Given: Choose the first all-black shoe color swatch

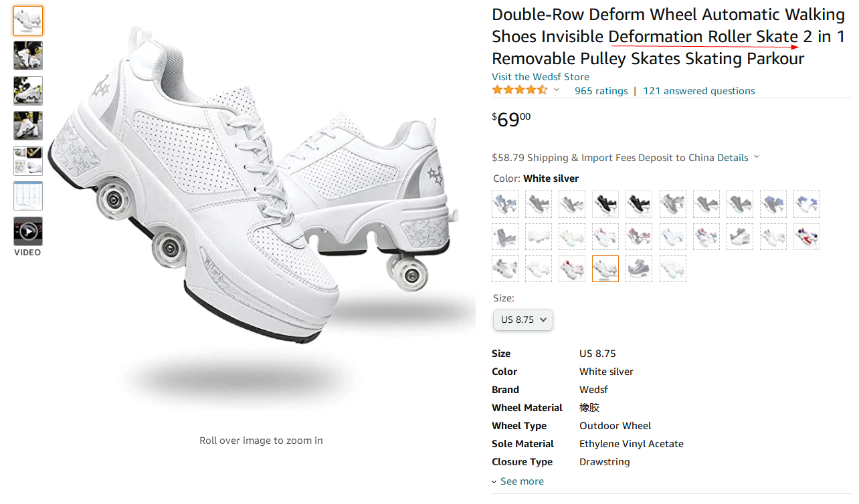Looking at the screenshot, I should [x=605, y=205].
